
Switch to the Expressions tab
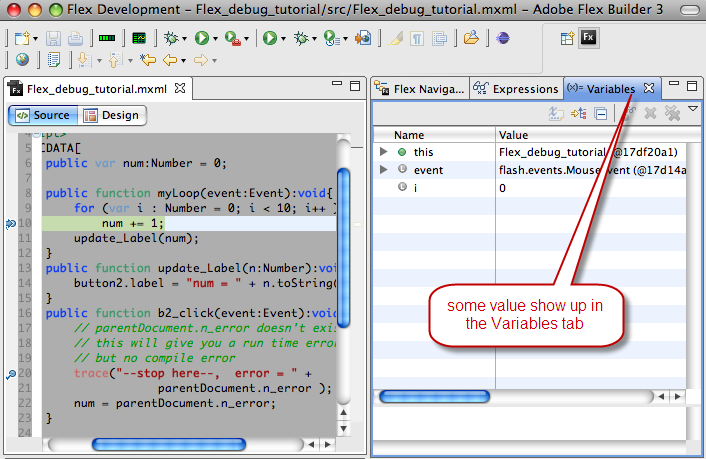[x=517, y=89]
